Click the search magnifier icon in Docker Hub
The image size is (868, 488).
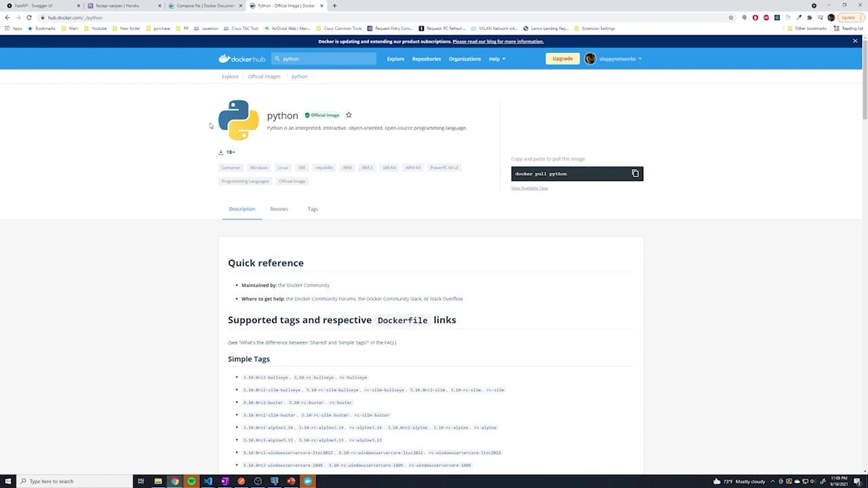point(277,59)
